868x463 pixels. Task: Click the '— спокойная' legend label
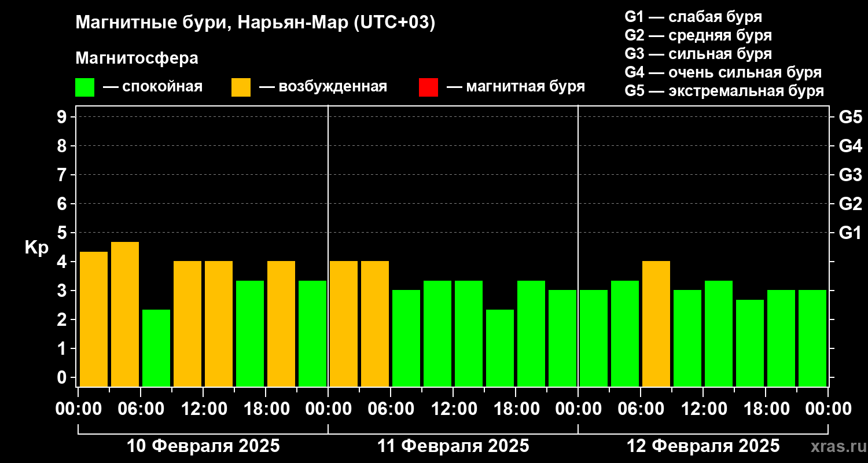click(x=153, y=87)
